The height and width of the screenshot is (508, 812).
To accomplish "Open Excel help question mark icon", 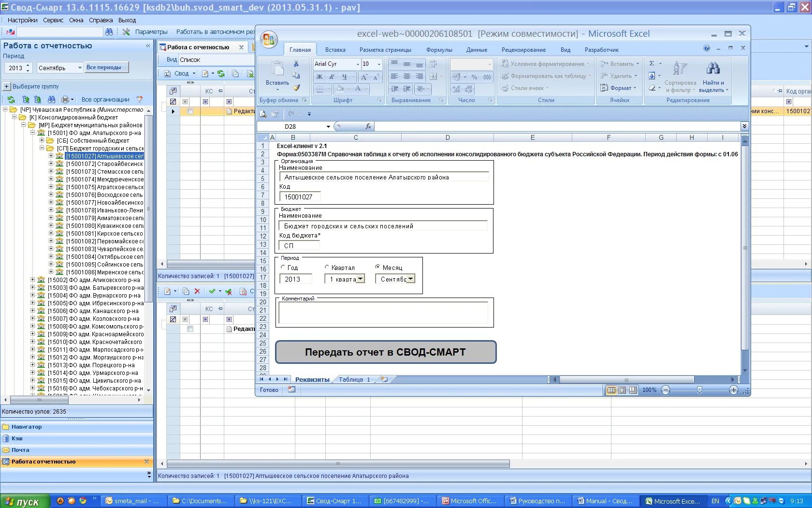I will click(x=706, y=48).
